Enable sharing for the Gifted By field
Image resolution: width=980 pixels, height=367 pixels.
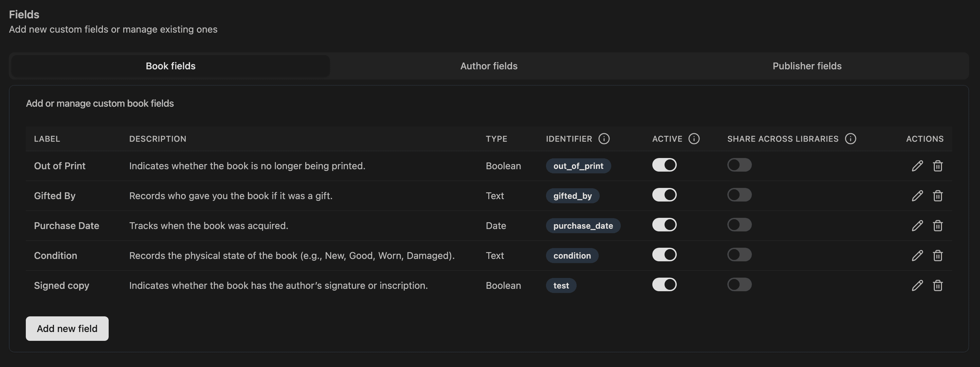(739, 194)
